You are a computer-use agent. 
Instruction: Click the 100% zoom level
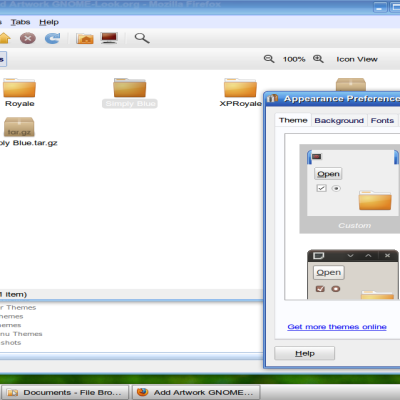[x=294, y=59]
